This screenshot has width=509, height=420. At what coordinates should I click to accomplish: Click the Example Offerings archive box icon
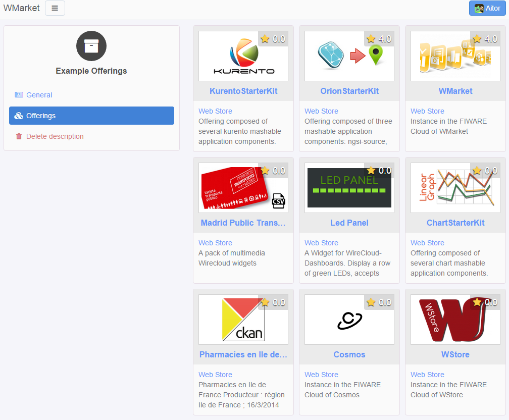(x=91, y=46)
